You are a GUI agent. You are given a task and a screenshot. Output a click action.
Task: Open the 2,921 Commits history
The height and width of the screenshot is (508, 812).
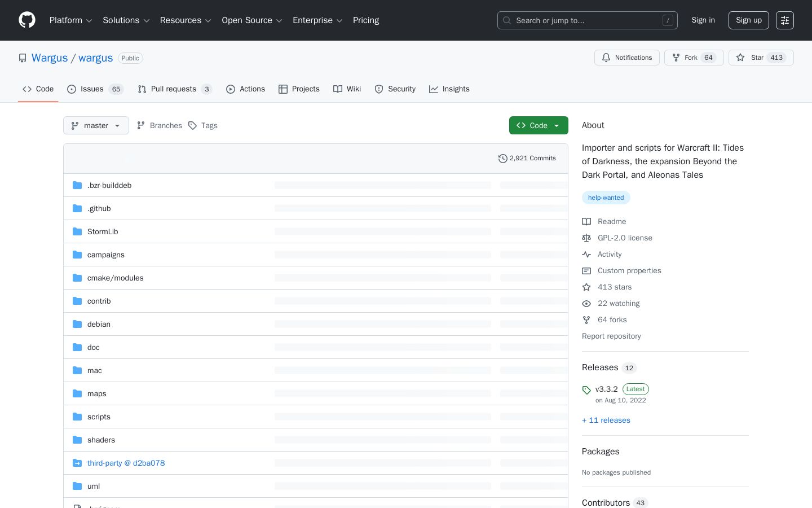[527, 159]
